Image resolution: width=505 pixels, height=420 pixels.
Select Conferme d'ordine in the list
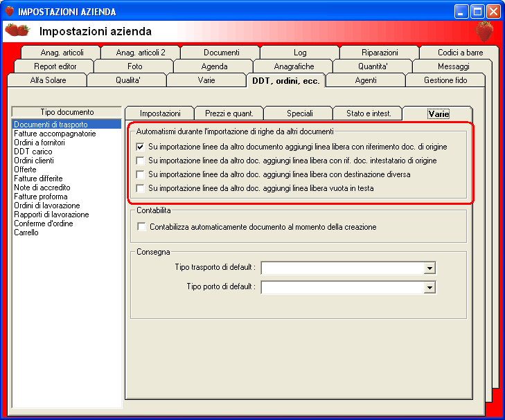pos(67,223)
